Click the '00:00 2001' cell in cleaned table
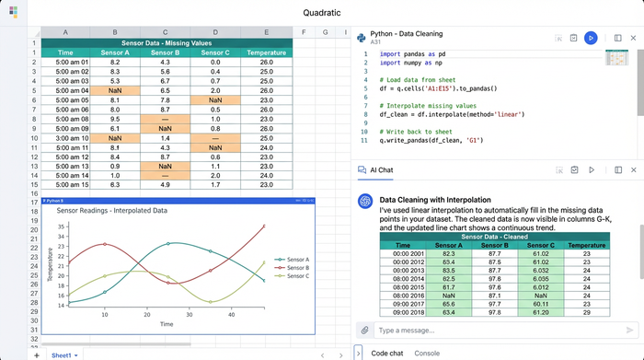644x360 pixels. (x=403, y=253)
